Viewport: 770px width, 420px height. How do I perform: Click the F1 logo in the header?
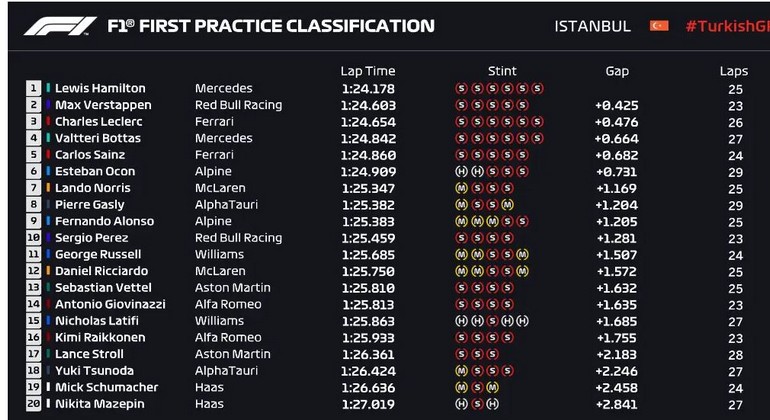[60, 26]
